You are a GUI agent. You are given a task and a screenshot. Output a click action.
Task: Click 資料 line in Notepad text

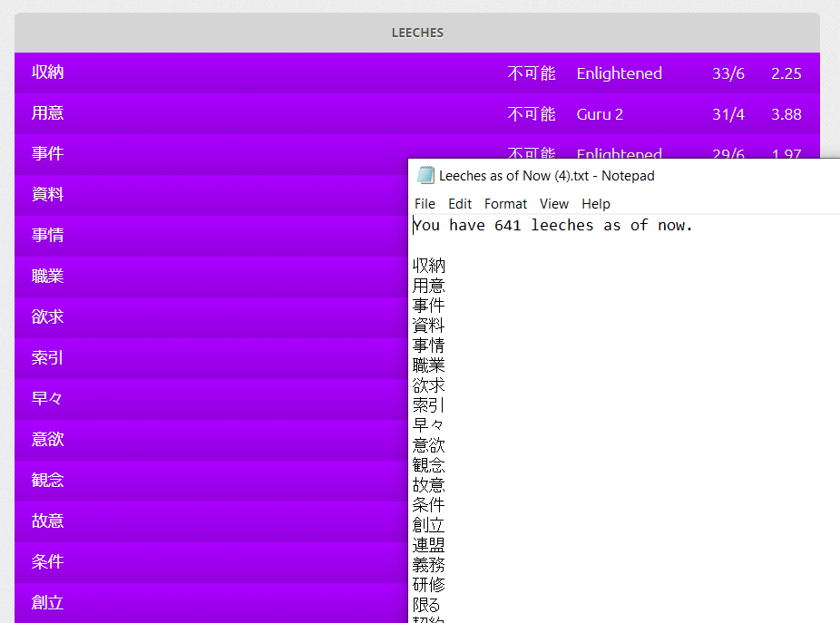tap(428, 326)
